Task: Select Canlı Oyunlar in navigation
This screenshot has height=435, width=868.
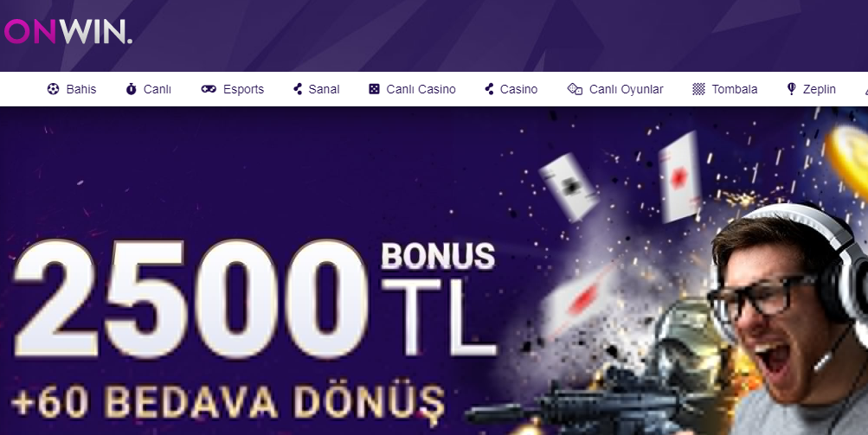Action: tap(626, 89)
